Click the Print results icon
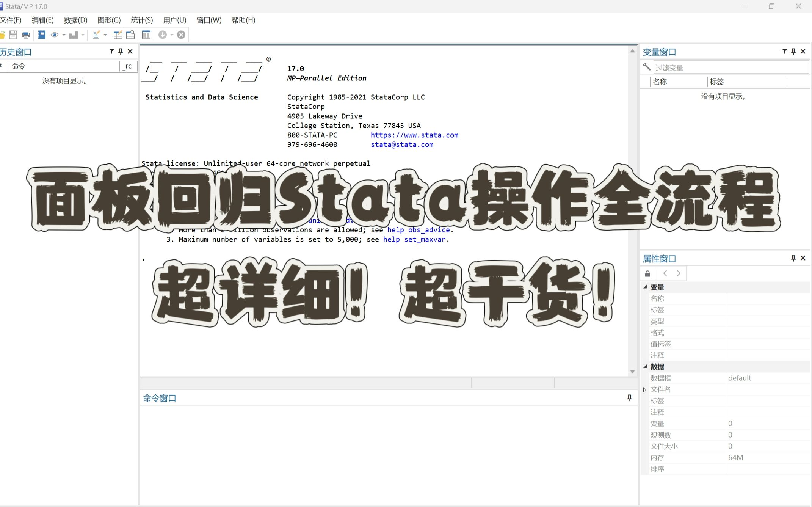This screenshot has height=507, width=812. coord(26,35)
